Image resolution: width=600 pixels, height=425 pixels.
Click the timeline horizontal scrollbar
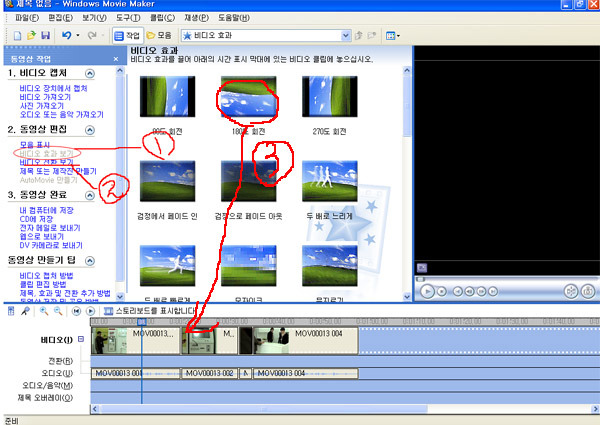pos(264,409)
